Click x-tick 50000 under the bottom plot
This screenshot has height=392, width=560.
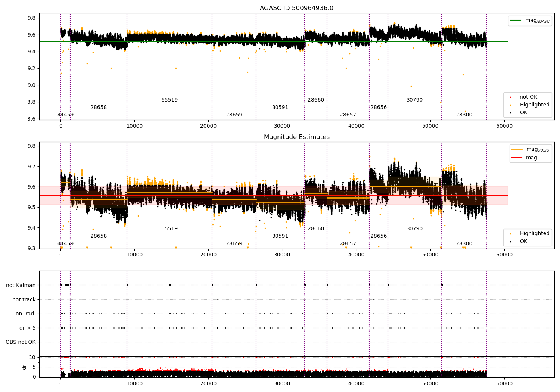(430, 383)
